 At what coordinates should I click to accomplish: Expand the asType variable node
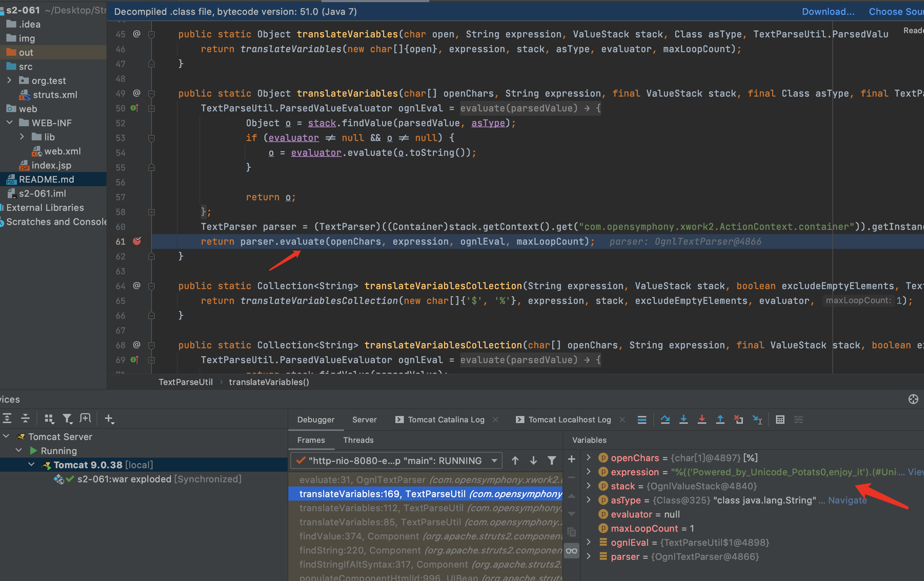coord(589,500)
